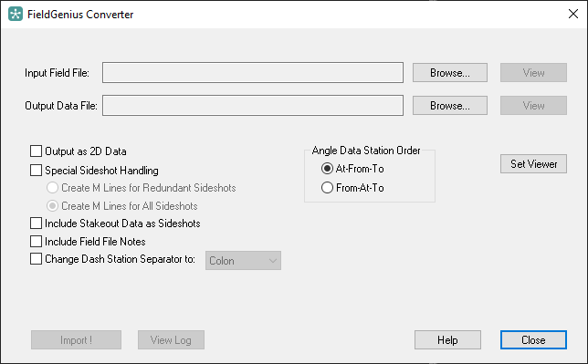The height and width of the screenshot is (364, 588).
Task: Click the Close button at bottom
Action: tap(533, 340)
